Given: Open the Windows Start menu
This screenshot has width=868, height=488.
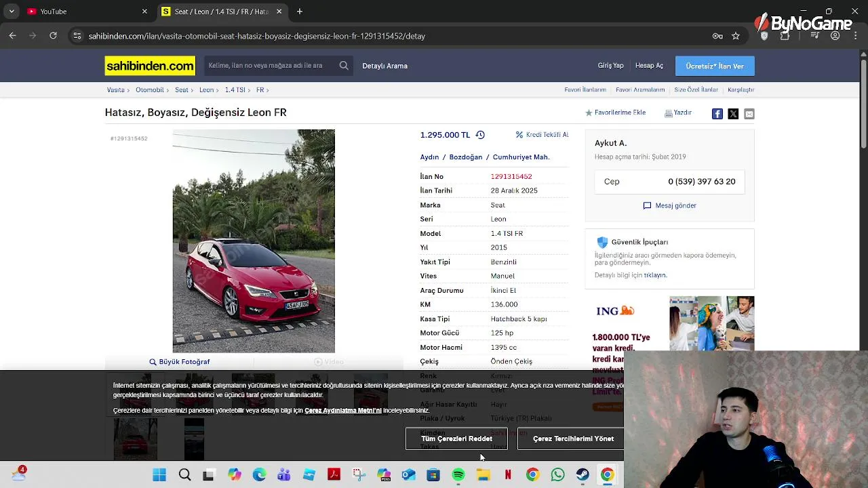Looking at the screenshot, I should 159,475.
